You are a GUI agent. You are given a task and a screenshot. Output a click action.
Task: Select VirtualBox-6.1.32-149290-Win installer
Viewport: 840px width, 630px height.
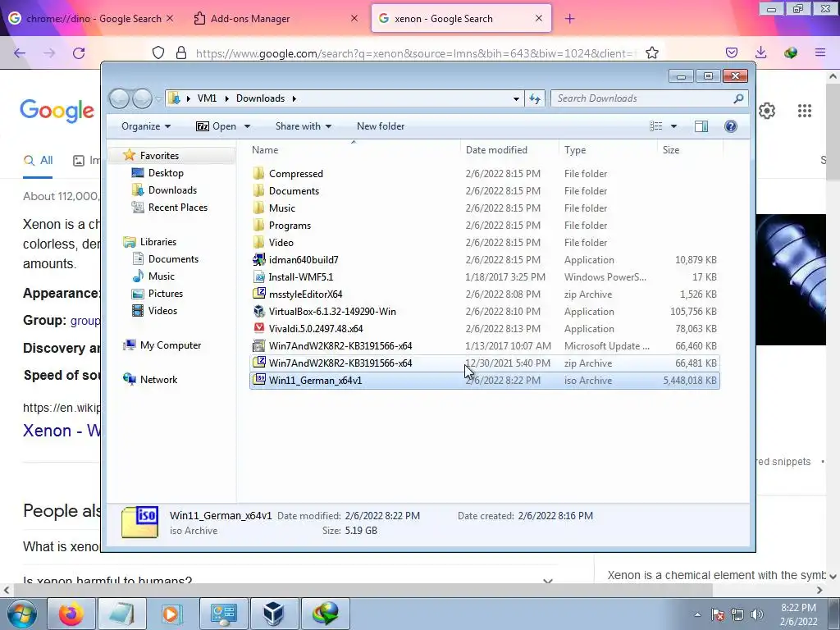click(332, 311)
